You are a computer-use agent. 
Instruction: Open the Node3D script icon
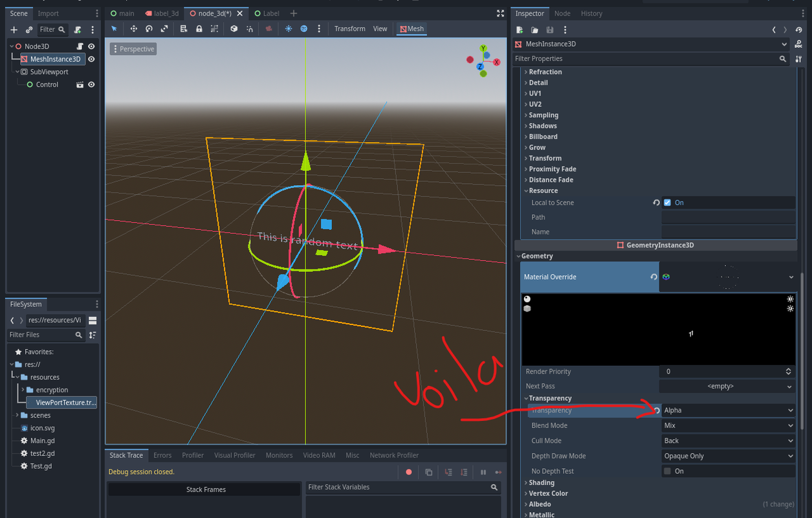pos(80,47)
